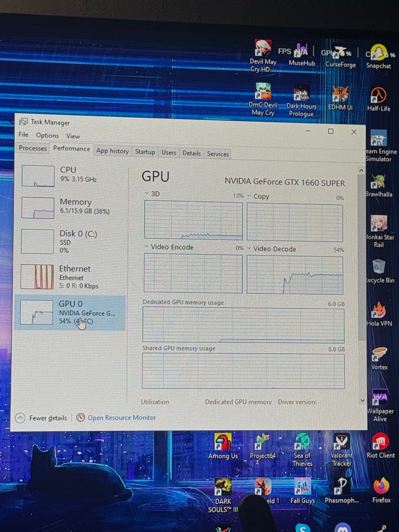The height and width of the screenshot is (532, 399).
Task: Click the Shared GPU memory usage graph
Action: click(243, 371)
